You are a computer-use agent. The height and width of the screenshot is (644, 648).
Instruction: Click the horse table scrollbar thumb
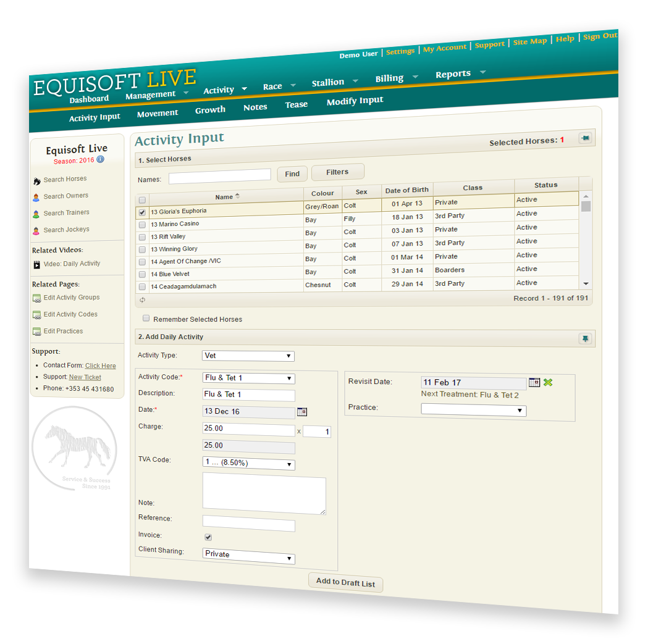click(x=586, y=206)
